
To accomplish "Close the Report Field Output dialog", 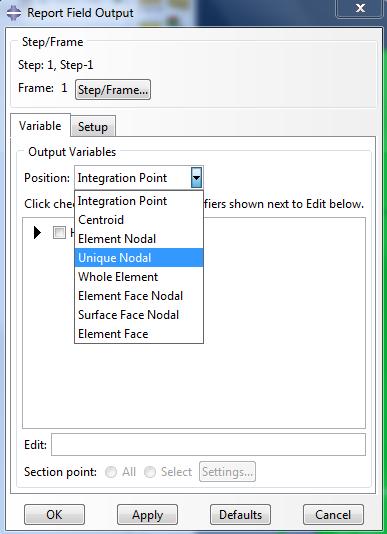I will [360, 8].
